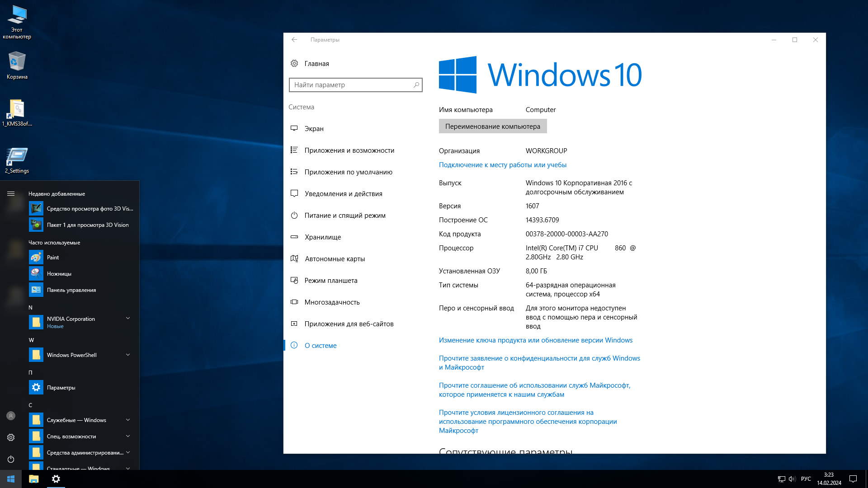Expand the Windows PowerShell folder group
868x488 pixels.
coord(127,355)
